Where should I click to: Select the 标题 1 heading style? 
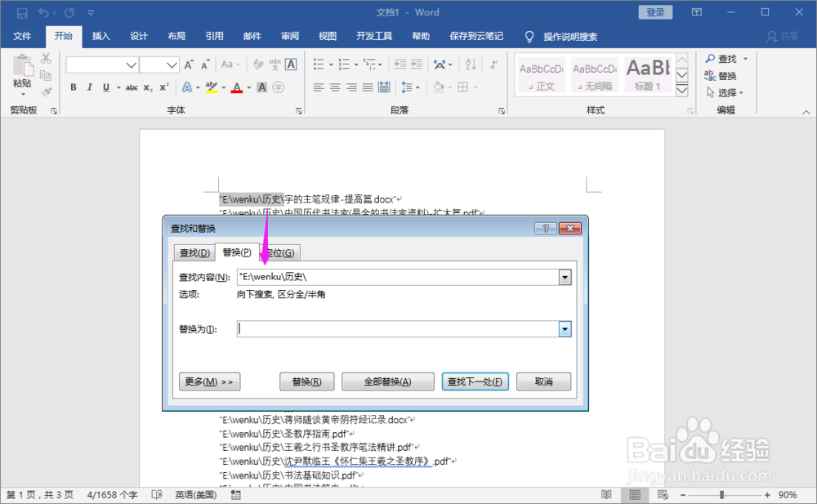tap(648, 76)
